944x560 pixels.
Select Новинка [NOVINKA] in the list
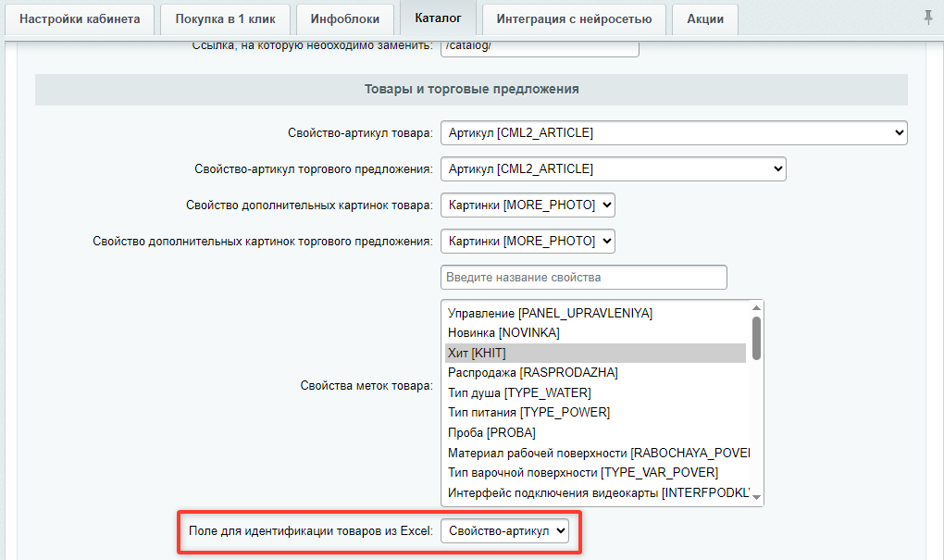tap(595, 333)
